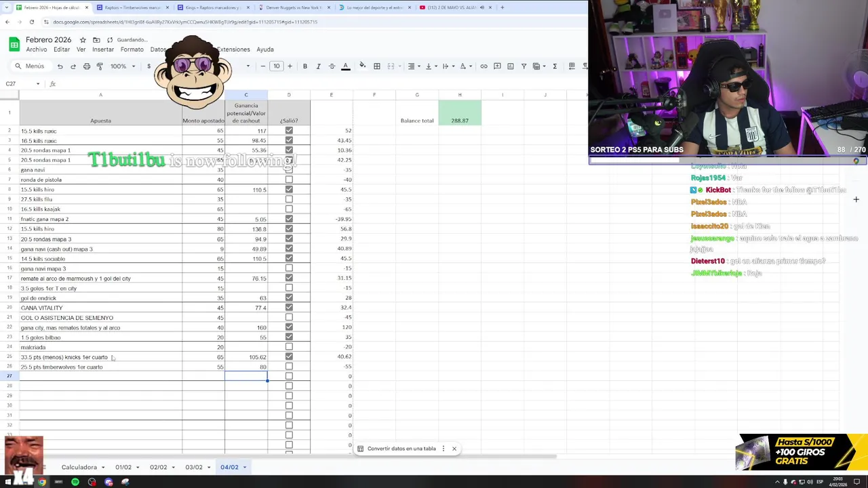Screen dimensions: 868x488
Task: Reload the page in the browser
Action: click(31, 22)
